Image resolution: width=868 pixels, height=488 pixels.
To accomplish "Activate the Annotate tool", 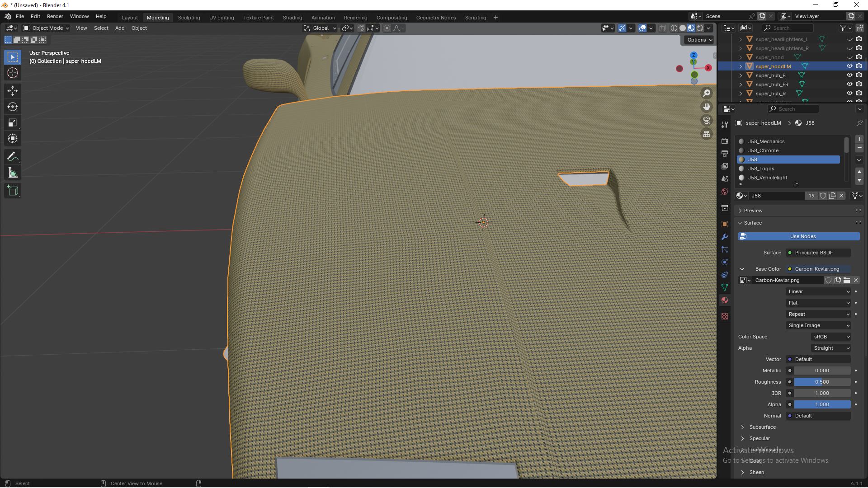I will 13,157.
